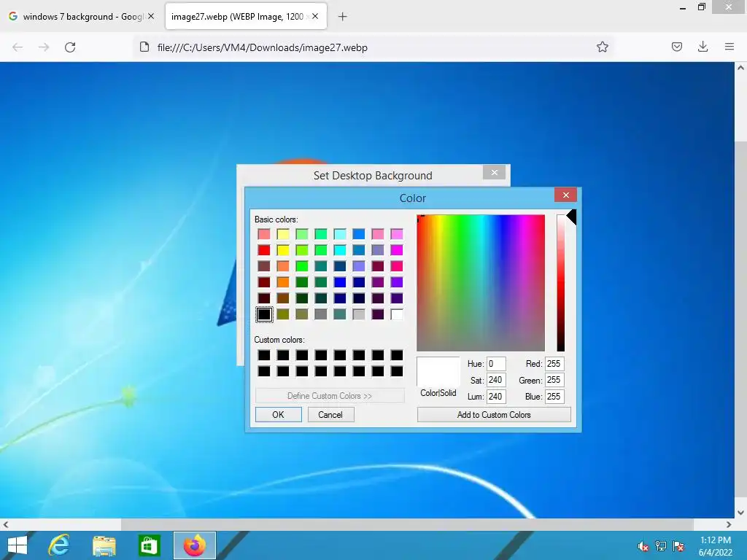This screenshot has width=747, height=560.
Task: Click the horizontal scrollbar right arrow
Action: click(729, 525)
